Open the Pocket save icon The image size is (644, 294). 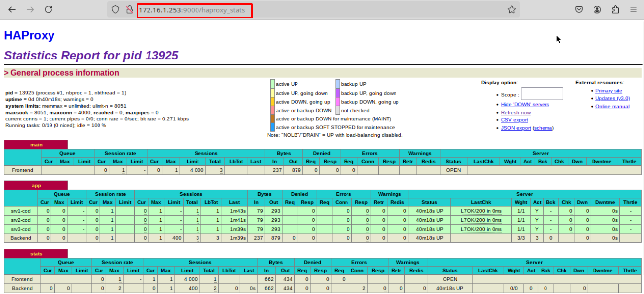pyautogui.click(x=579, y=10)
